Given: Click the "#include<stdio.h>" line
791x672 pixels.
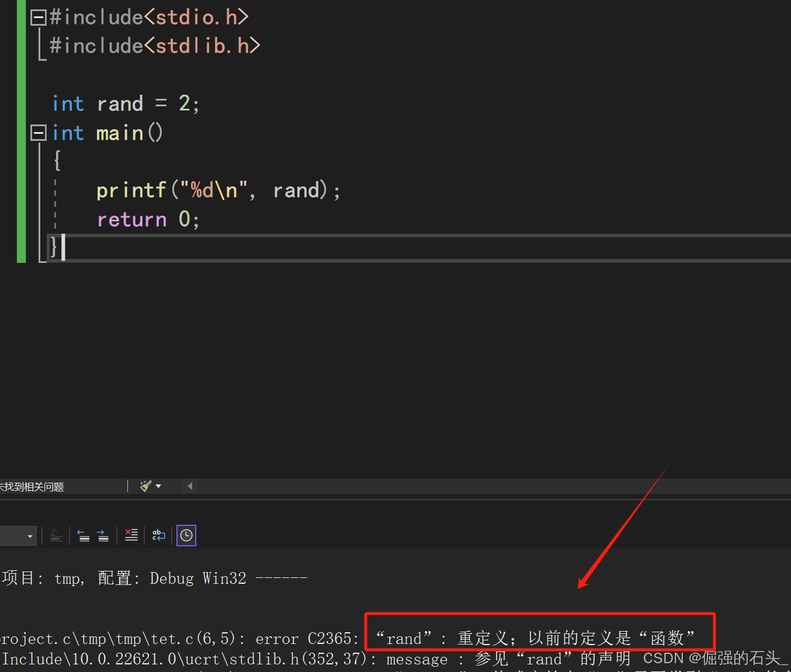Looking at the screenshot, I should (x=150, y=17).
